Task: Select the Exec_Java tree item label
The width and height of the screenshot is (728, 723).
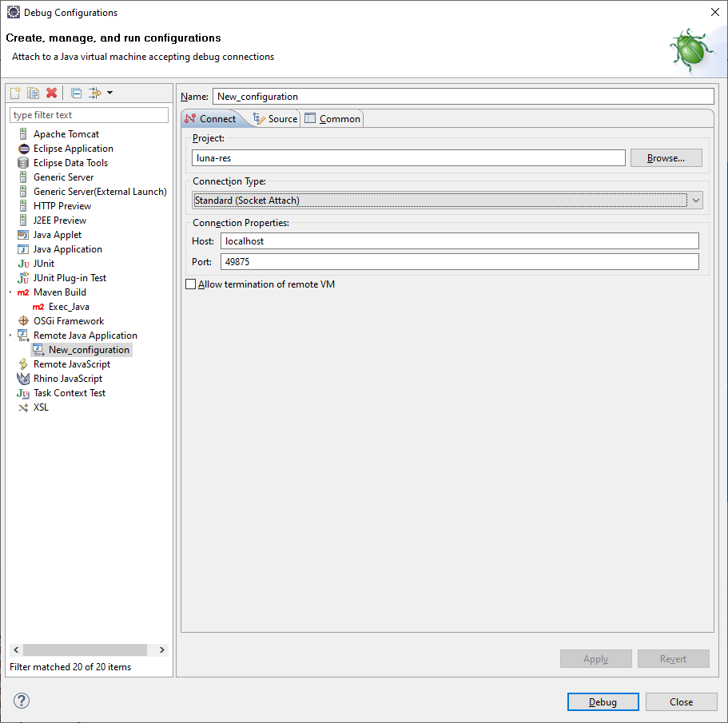Action: pos(69,307)
